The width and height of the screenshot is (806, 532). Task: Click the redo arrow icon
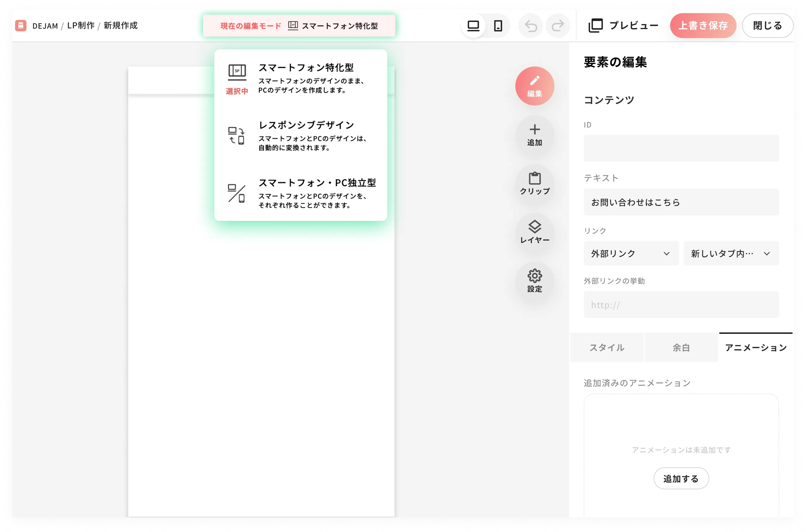pos(557,26)
